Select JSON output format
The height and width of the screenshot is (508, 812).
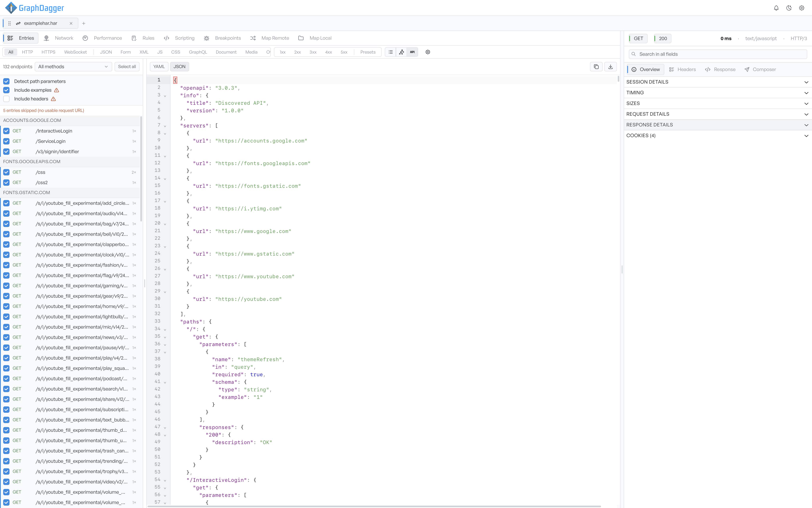tap(180, 66)
